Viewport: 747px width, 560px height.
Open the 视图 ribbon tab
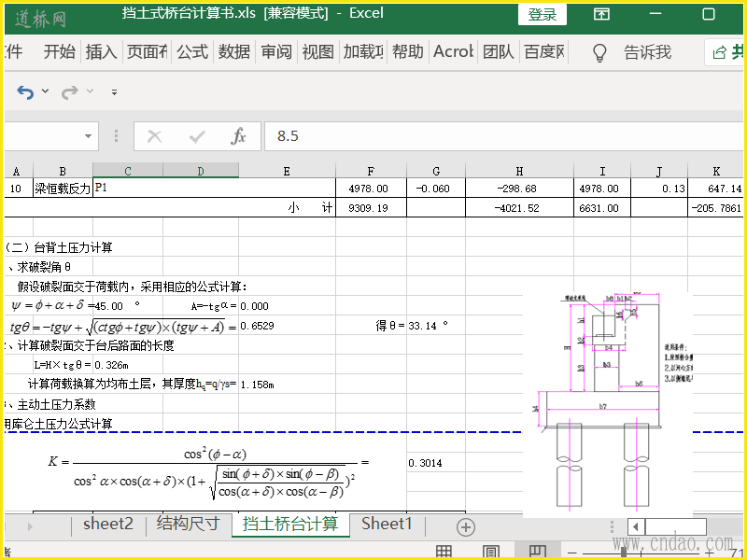317,51
